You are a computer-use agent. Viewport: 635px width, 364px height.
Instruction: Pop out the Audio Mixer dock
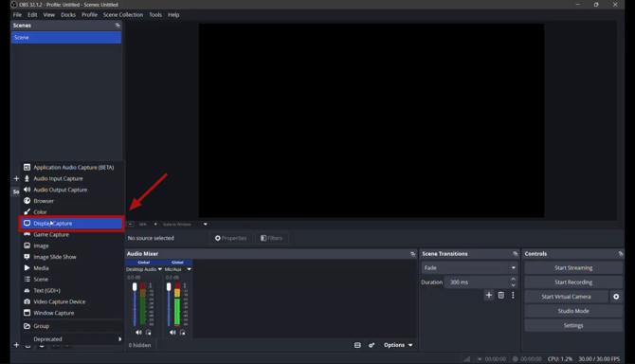click(412, 254)
